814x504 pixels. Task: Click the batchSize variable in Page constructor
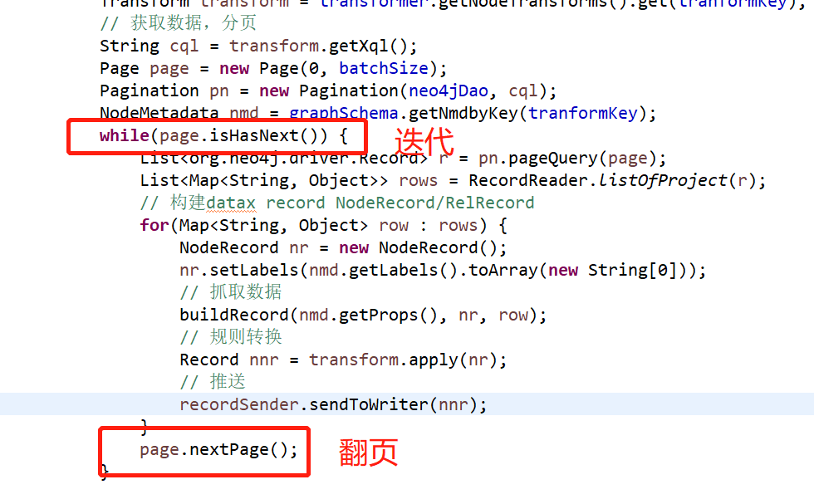pos(384,69)
